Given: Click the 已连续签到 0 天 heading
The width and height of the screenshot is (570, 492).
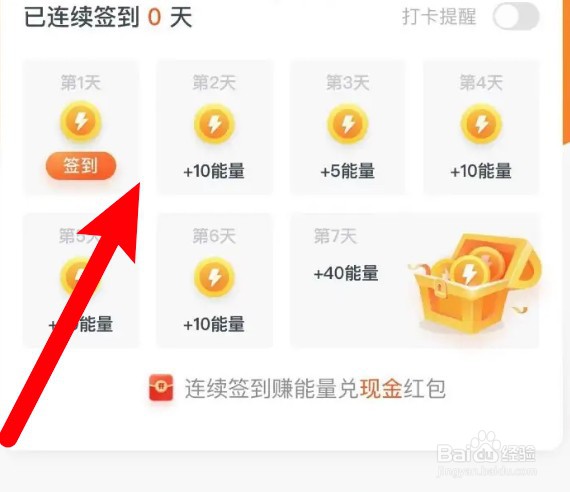Looking at the screenshot, I should [x=108, y=17].
